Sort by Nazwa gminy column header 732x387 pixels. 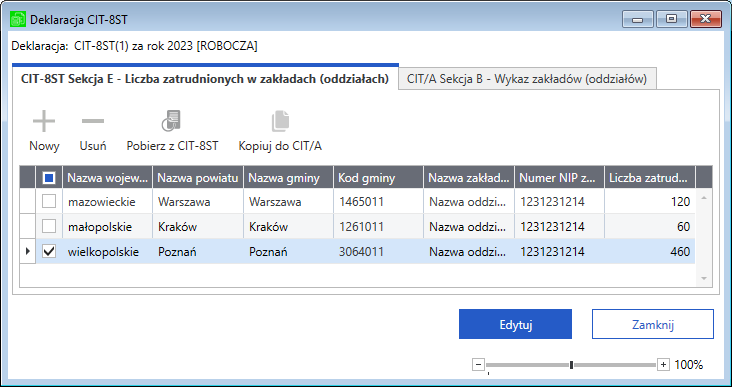289,177
